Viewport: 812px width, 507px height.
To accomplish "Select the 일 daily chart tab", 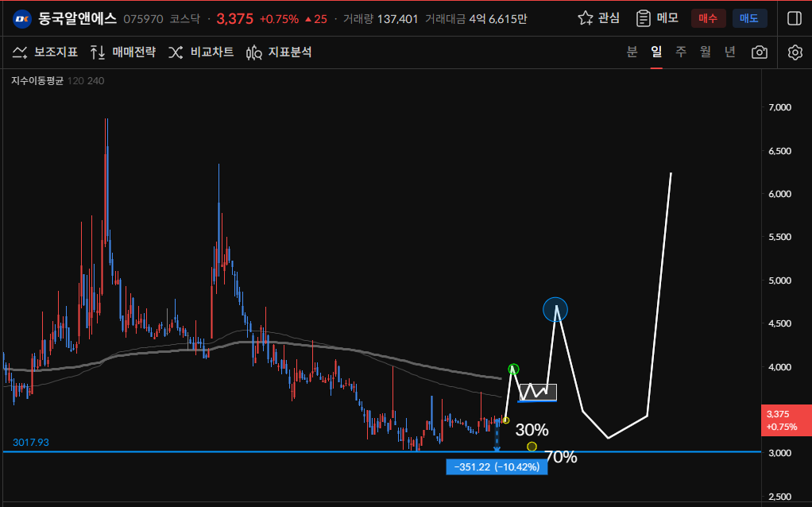I will click(x=656, y=52).
